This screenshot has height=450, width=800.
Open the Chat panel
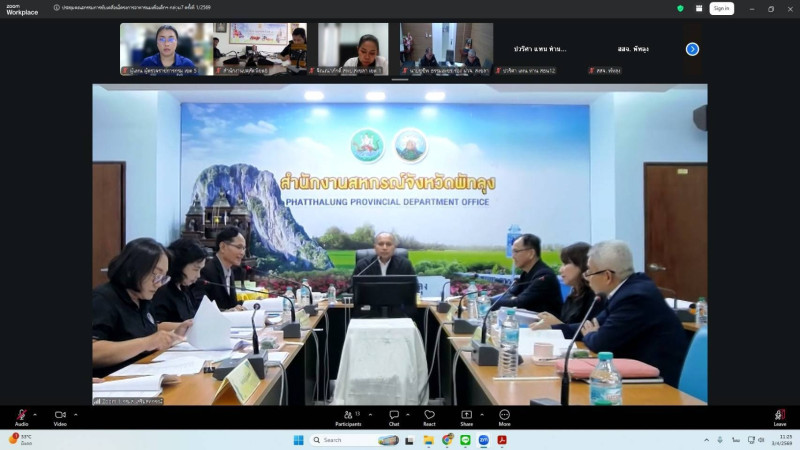pos(394,415)
